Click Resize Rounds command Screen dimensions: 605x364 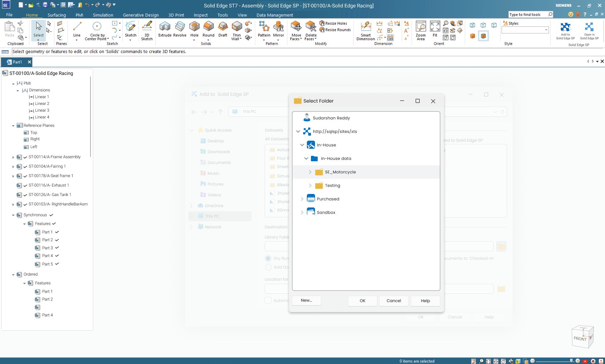tap(335, 30)
